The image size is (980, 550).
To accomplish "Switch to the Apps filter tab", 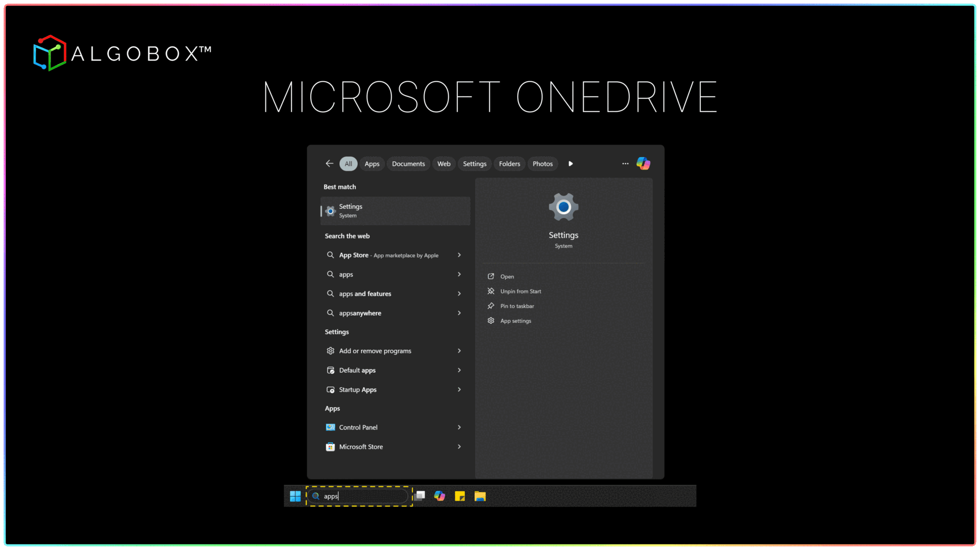I will point(372,164).
